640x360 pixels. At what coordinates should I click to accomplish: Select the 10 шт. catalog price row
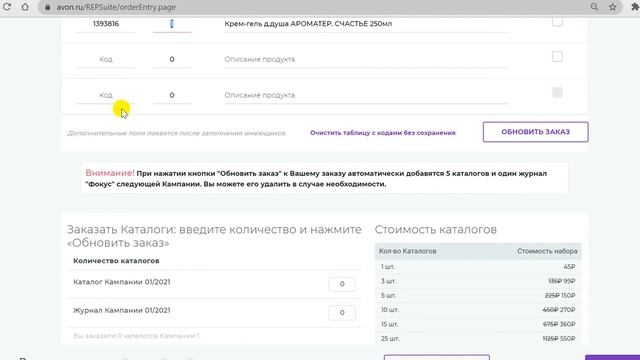coord(478,309)
